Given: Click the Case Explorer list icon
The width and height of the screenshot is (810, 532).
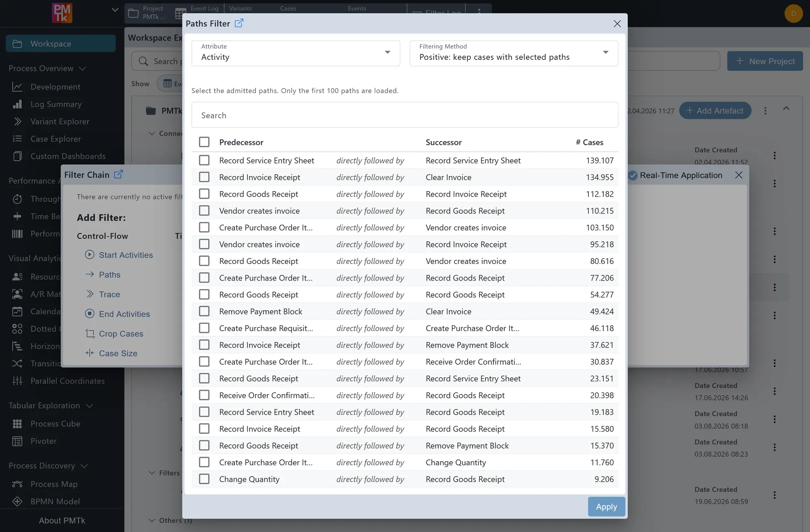Looking at the screenshot, I should pos(17,139).
